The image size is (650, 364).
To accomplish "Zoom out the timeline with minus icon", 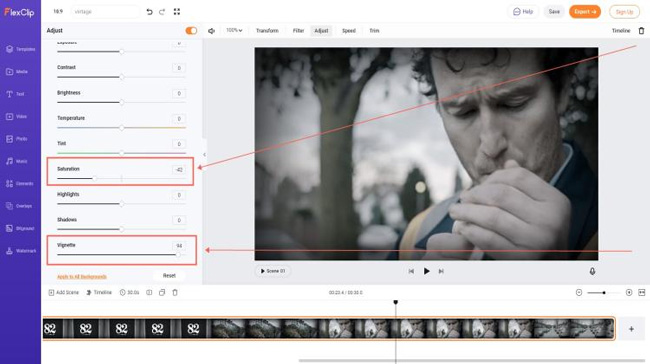I will tap(579, 293).
